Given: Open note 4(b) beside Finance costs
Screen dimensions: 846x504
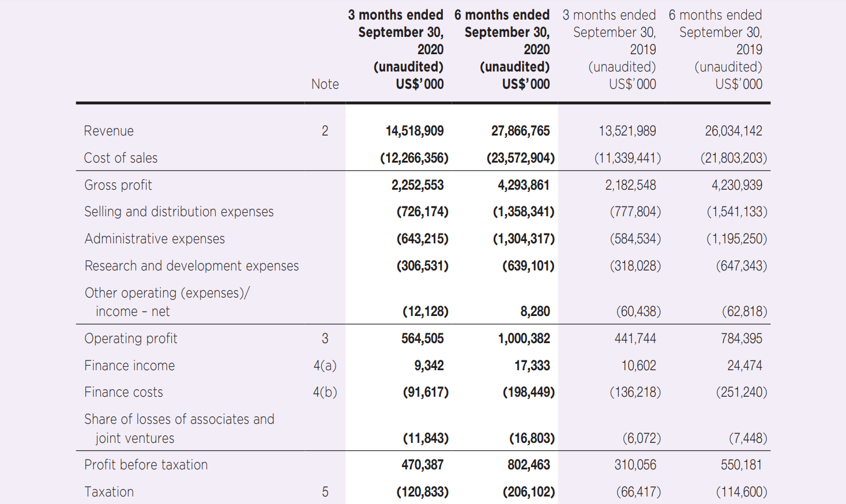Looking at the screenshot, I should [x=325, y=392].
